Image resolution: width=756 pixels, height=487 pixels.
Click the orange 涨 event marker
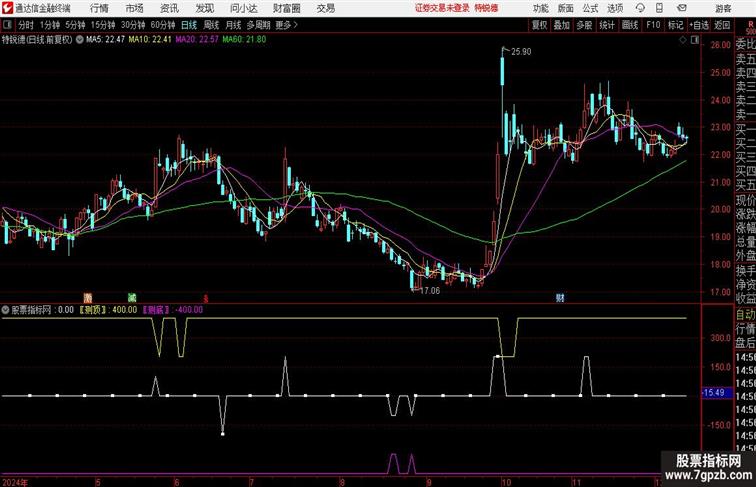(88, 298)
